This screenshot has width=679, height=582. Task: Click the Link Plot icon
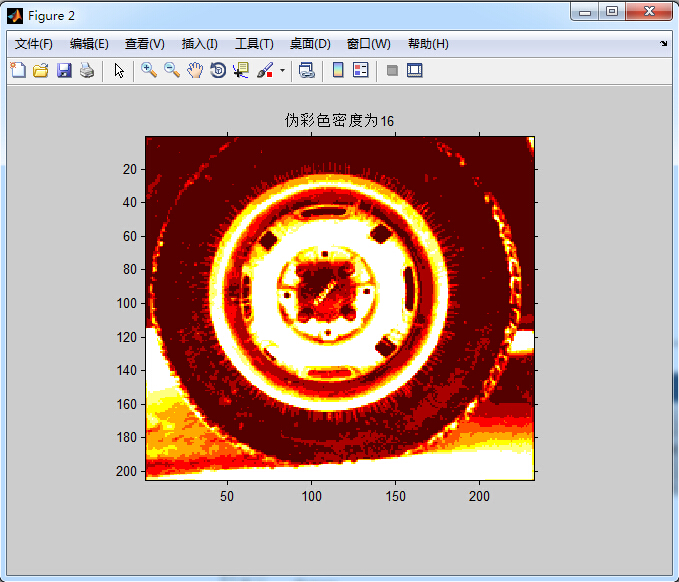(x=307, y=70)
